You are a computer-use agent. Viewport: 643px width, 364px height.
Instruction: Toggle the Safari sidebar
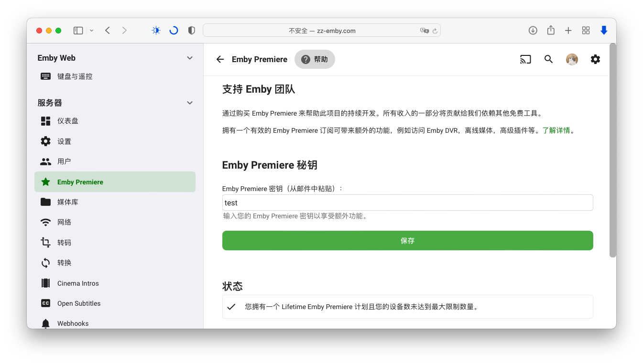78,31
